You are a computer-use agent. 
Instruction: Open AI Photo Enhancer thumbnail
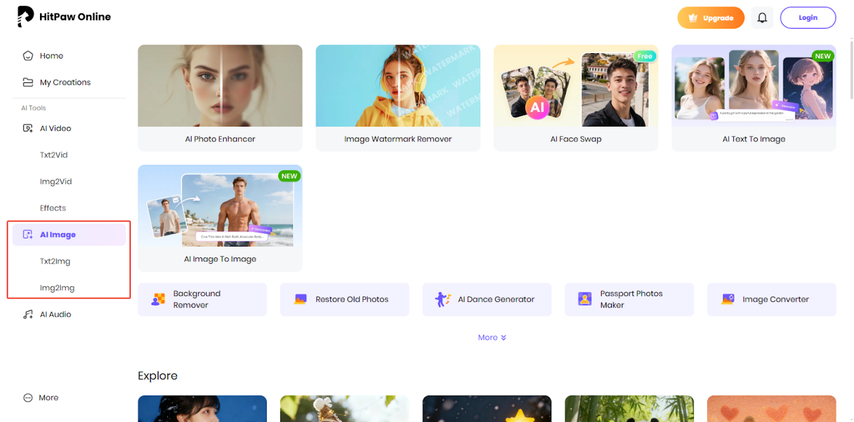click(220, 86)
